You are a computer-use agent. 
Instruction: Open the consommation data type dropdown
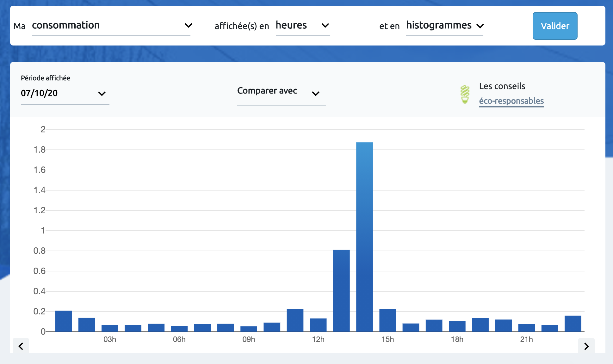tap(111, 26)
